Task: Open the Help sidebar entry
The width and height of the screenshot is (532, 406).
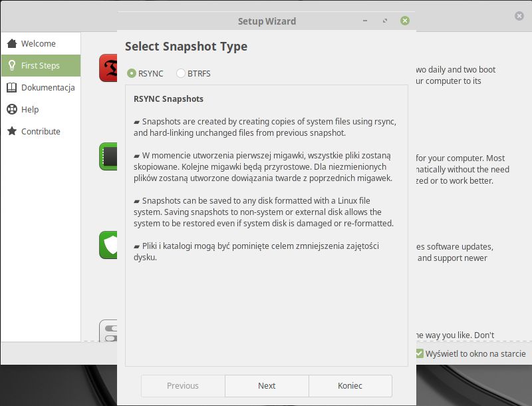Action: [41, 109]
